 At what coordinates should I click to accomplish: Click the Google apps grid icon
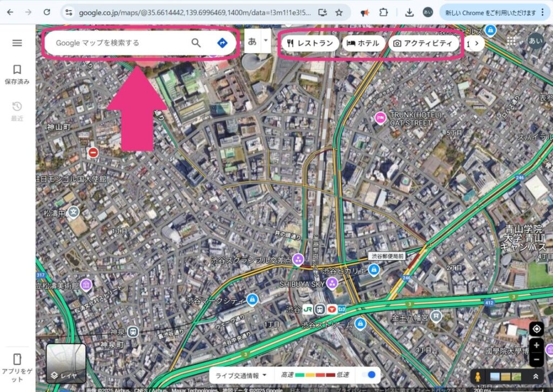(x=511, y=41)
